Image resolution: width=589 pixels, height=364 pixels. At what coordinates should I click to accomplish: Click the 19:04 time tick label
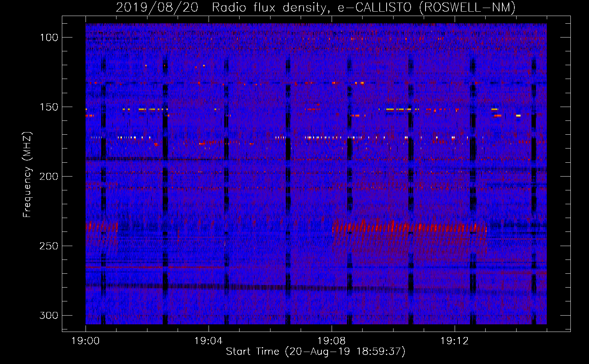tap(208, 341)
